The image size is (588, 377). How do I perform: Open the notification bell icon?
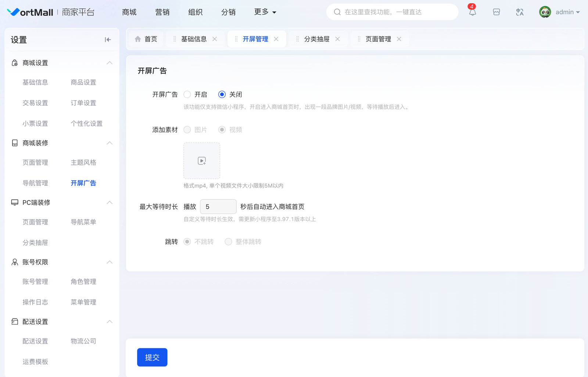(472, 12)
